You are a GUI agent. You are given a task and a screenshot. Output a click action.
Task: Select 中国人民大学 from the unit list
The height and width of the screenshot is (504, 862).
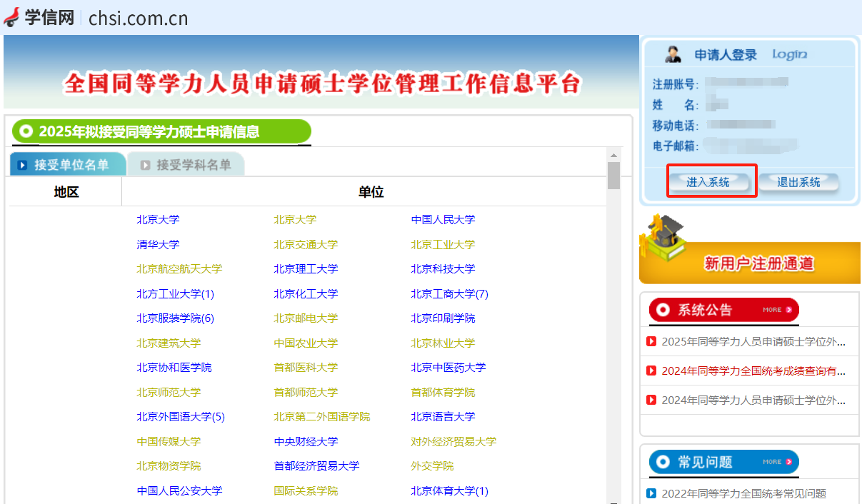click(x=443, y=220)
